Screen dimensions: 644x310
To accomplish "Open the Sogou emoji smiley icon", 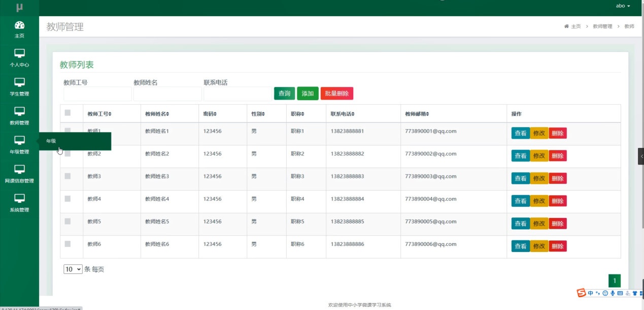I will (605, 293).
